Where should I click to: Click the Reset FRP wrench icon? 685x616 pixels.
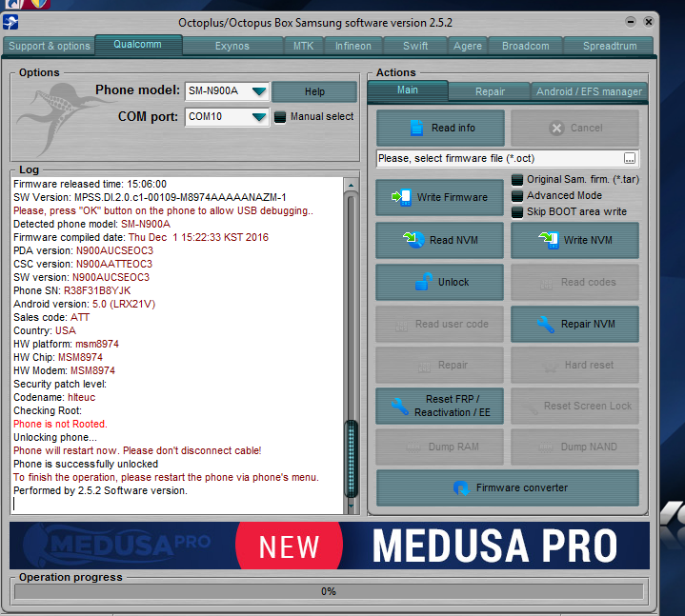(x=400, y=406)
